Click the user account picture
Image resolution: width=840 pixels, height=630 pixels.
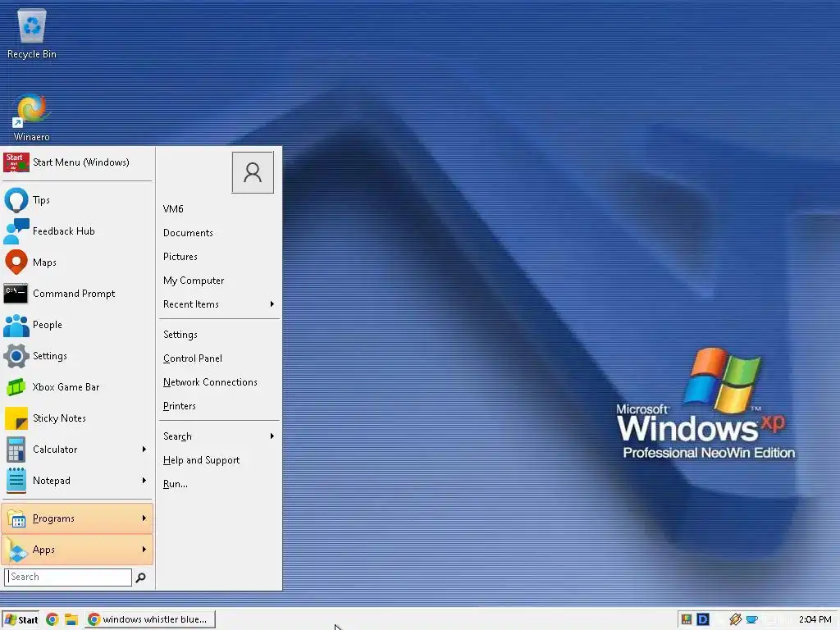(253, 172)
